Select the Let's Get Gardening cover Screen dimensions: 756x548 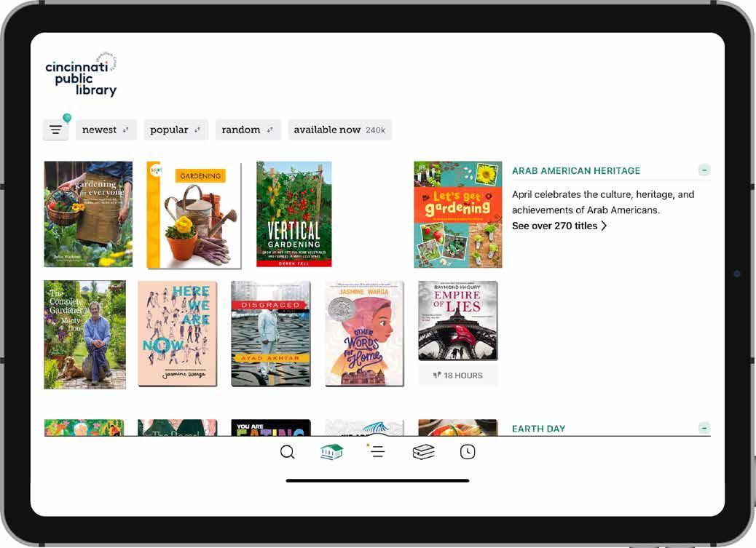pyautogui.click(x=457, y=215)
